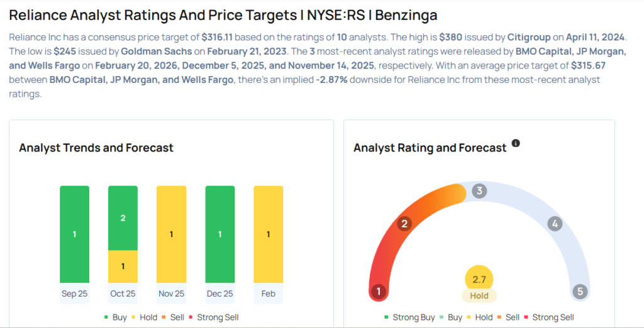Viewport: 644px width, 328px height.
Task: Click gauge marker number 3
Action: click(x=479, y=191)
